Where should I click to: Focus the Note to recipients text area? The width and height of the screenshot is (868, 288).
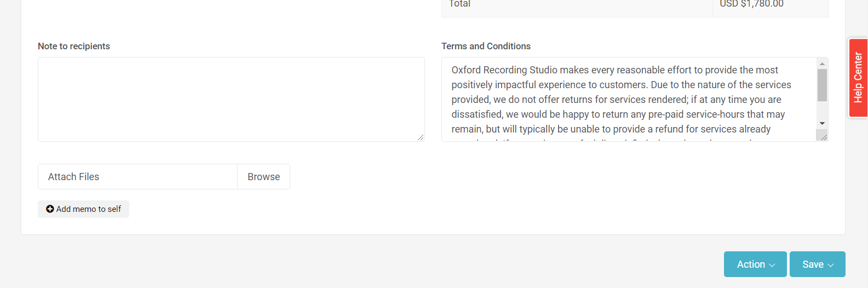(x=231, y=99)
